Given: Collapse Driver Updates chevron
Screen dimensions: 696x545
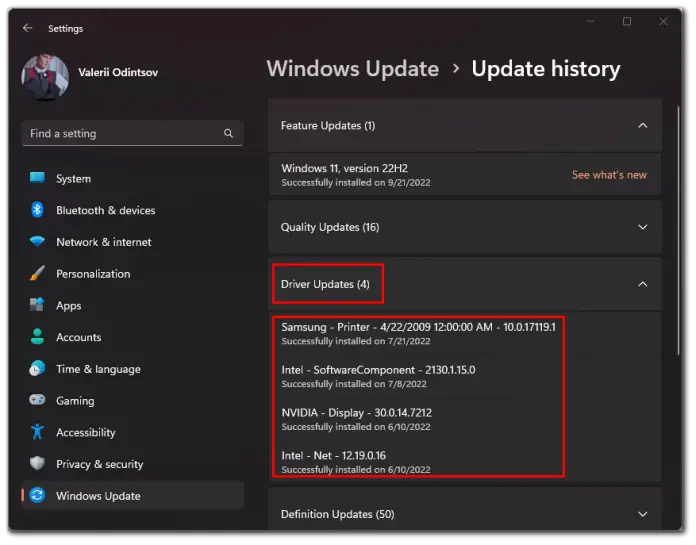Looking at the screenshot, I should point(642,284).
